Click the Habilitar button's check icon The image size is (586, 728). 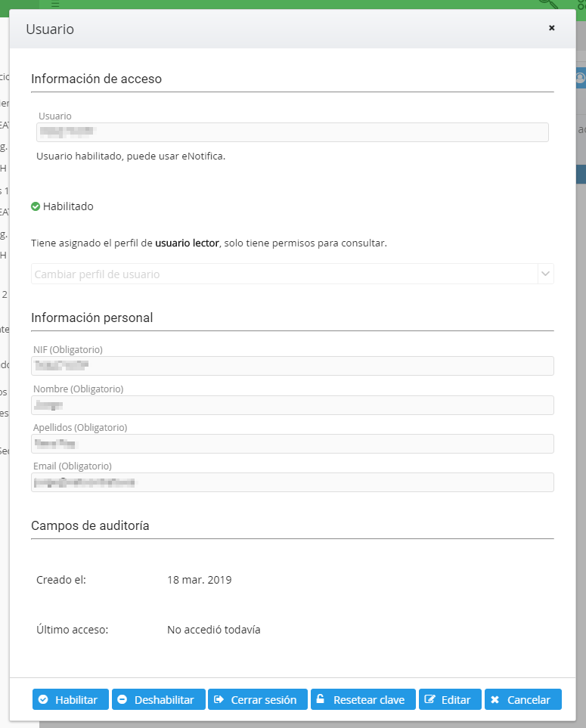[44, 700]
